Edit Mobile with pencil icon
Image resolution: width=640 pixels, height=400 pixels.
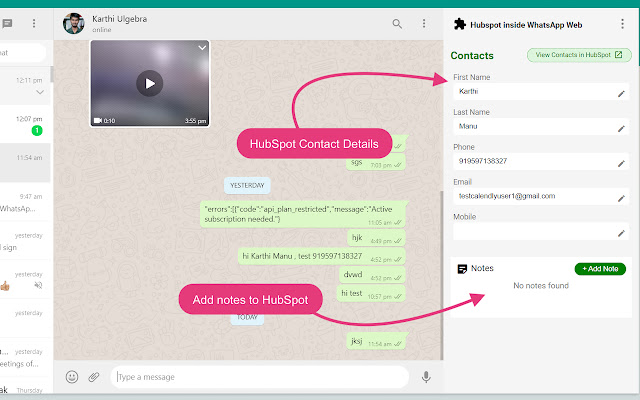pyautogui.click(x=621, y=233)
